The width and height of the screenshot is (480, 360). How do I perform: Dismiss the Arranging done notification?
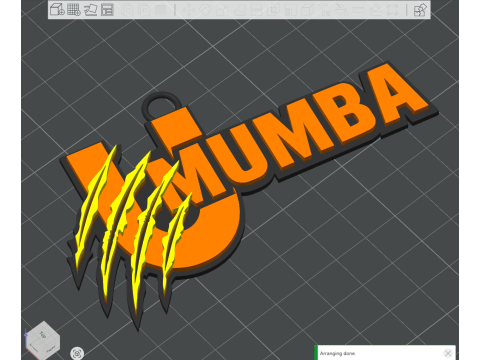448,353
